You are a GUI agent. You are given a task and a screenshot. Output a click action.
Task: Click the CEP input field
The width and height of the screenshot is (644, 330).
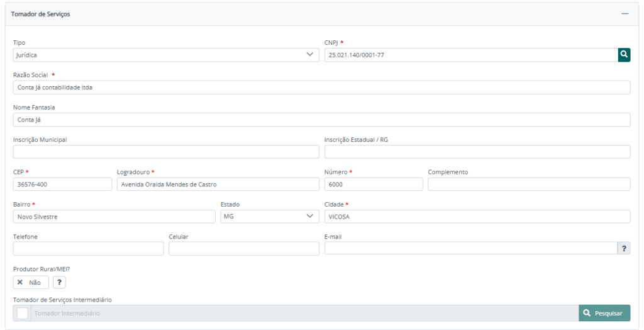(x=62, y=184)
